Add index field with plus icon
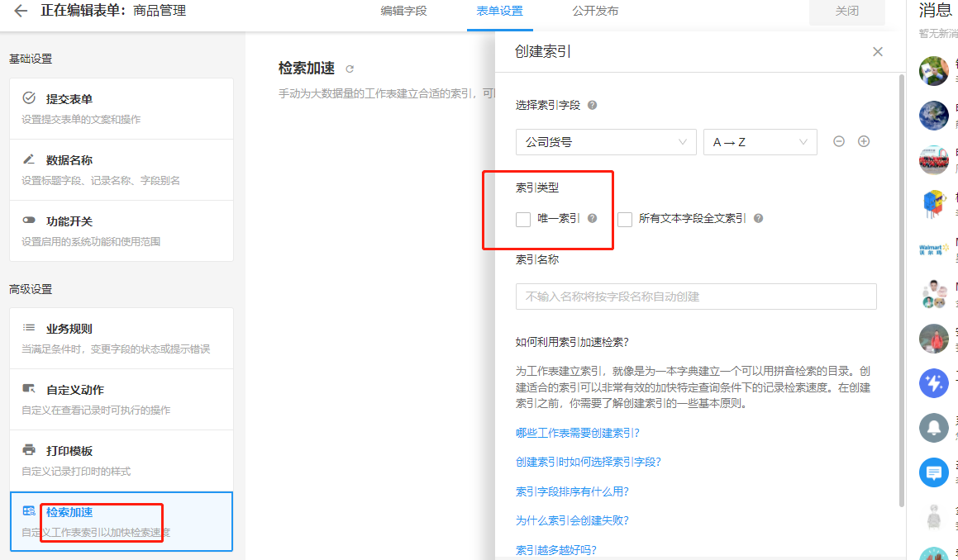 pos(864,141)
